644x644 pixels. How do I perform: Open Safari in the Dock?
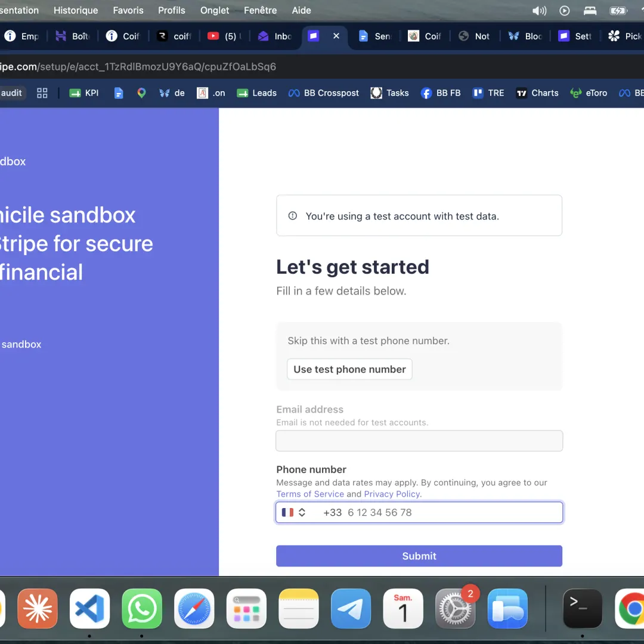194,608
